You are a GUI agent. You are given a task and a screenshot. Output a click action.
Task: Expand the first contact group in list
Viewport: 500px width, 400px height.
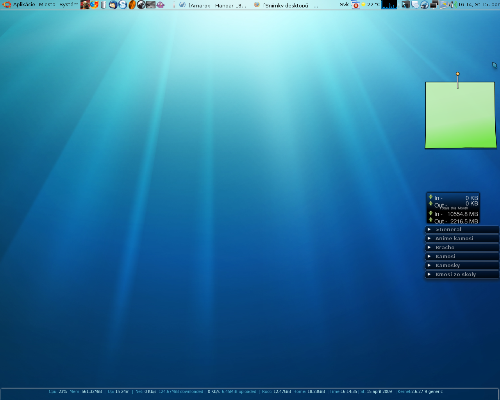(462, 229)
